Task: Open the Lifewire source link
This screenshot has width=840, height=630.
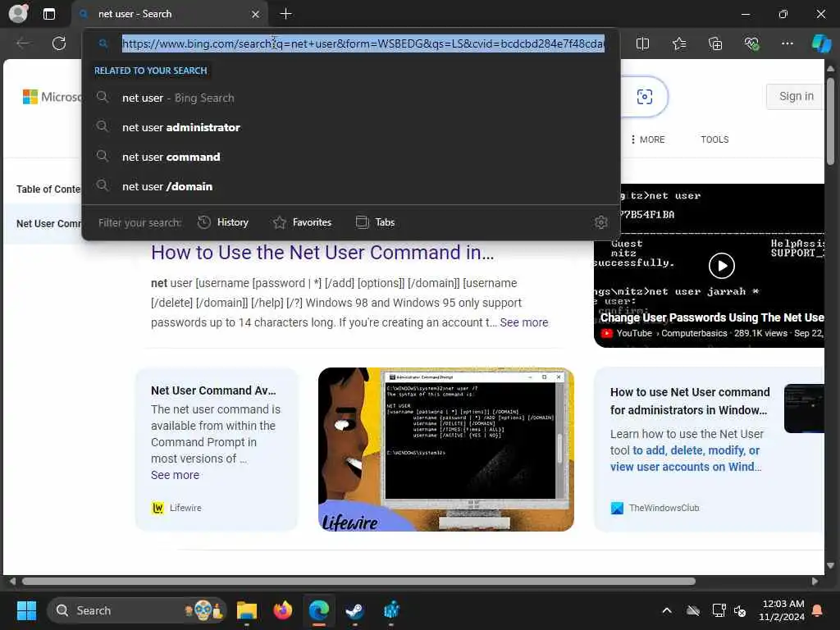Action: pos(177,508)
